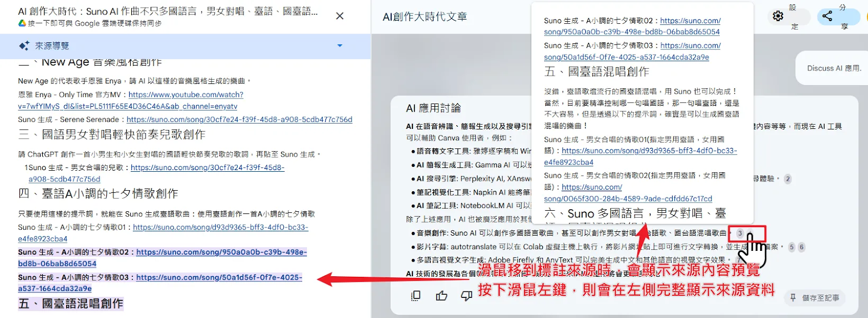Open citation number 6 after 影片字幕 line
868x318 pixels.
(x=801, y=247)
